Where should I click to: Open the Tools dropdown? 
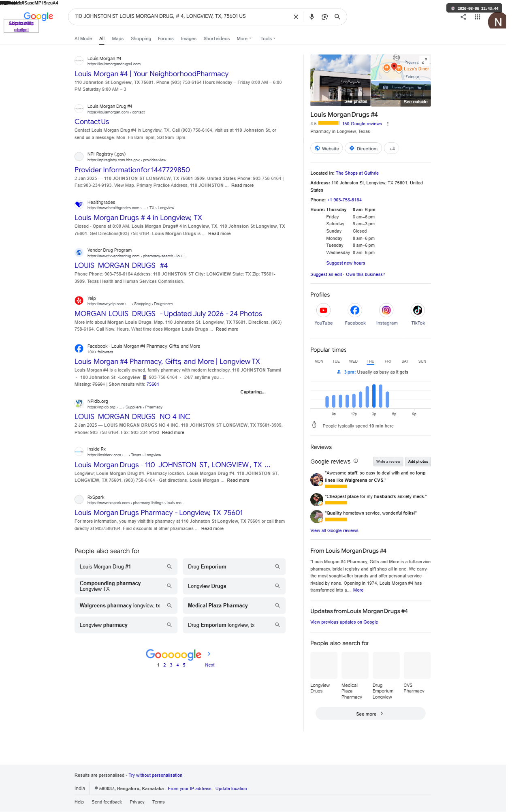[268, 39]
